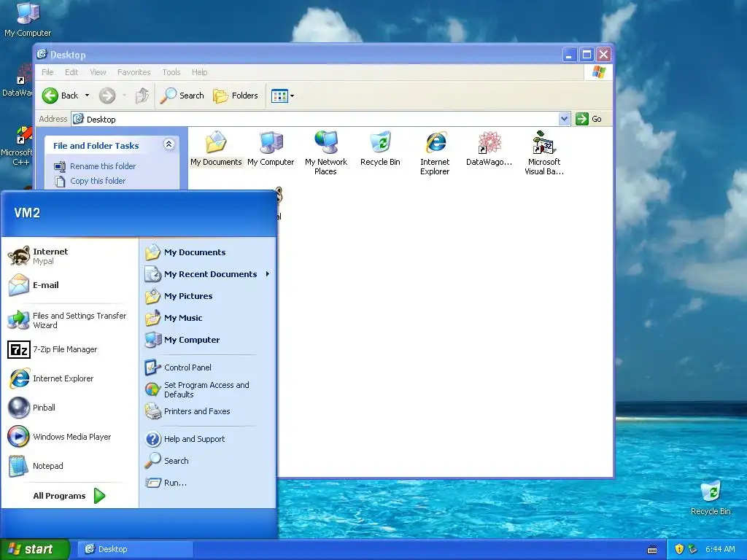
Task: Open View menu in Desktop window
Action: point(98,72)
